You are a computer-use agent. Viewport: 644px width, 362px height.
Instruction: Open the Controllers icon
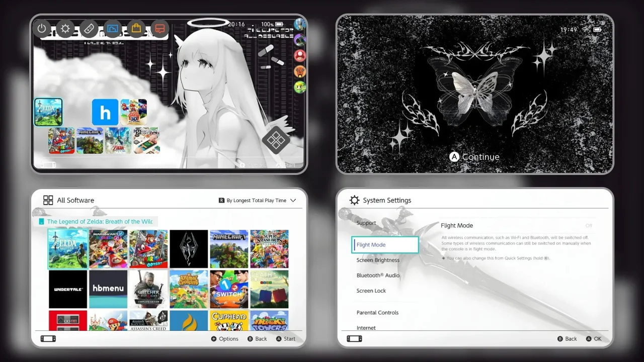(89, 29)
